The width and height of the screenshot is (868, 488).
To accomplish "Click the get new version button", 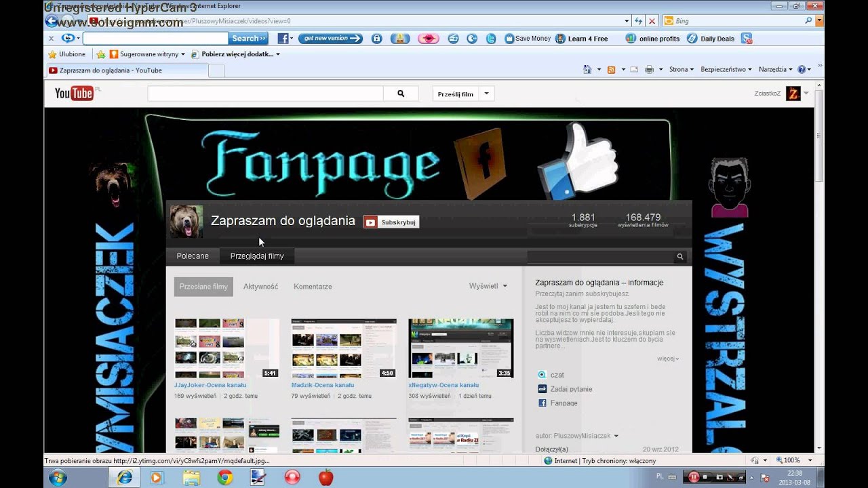I will [x=330, y=39].
